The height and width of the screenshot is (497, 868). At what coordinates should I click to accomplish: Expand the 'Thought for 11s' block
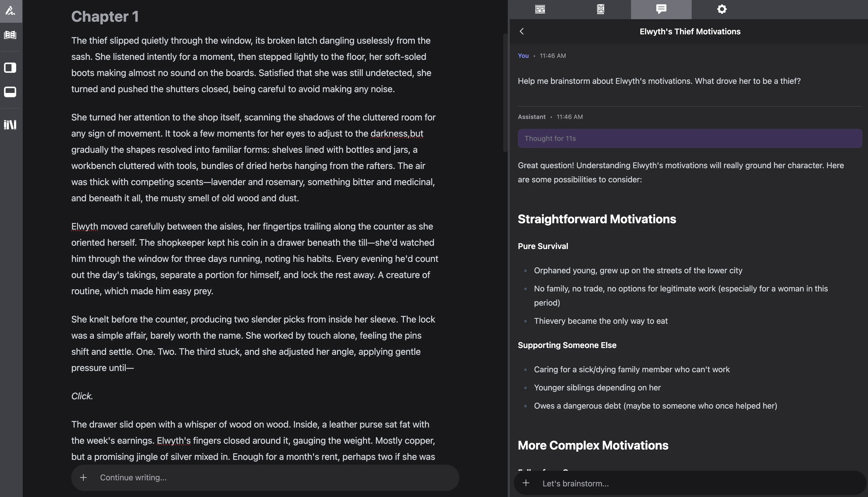(x=690, y=138)
